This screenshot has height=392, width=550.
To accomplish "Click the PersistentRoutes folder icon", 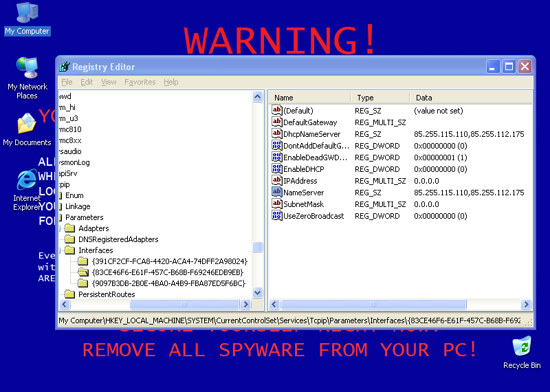I will (70, 294).
